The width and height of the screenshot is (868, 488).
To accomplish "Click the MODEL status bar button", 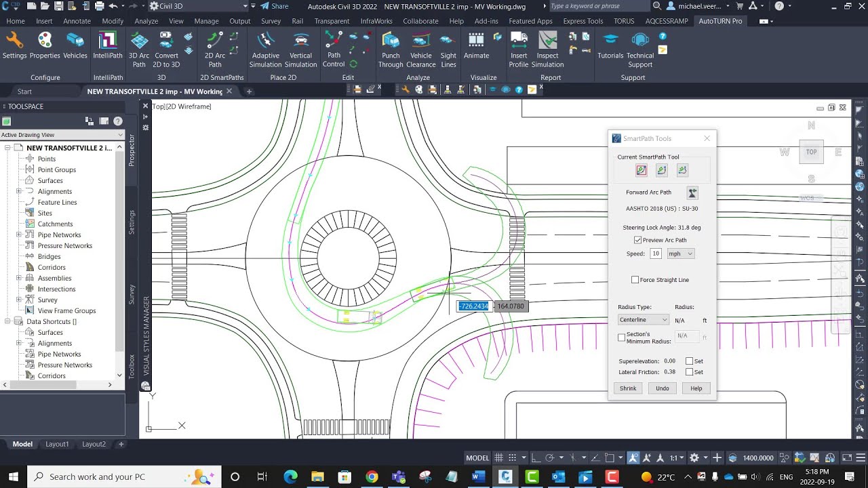I will coord(477,457).
